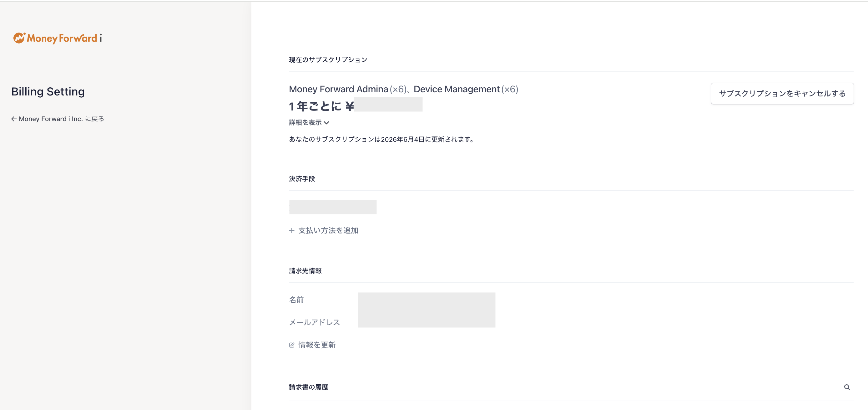Click the 情報を更新 link text
Image resolution: width=868 pixels, height=410 pixels.
[x=317, y=345]
